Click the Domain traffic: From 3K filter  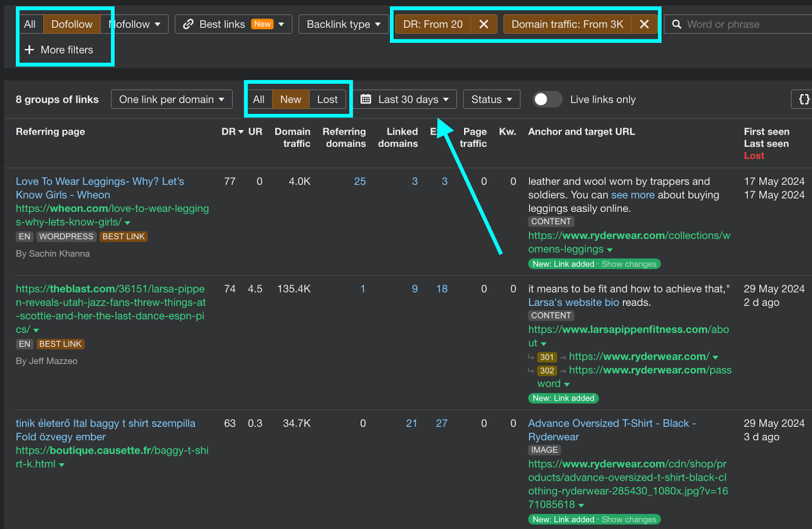coord(567,24)
